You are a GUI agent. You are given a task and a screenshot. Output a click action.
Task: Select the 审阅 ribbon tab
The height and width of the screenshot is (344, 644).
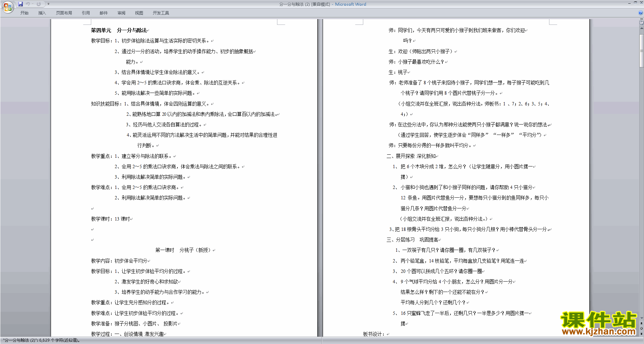click(x=121, y=13)
